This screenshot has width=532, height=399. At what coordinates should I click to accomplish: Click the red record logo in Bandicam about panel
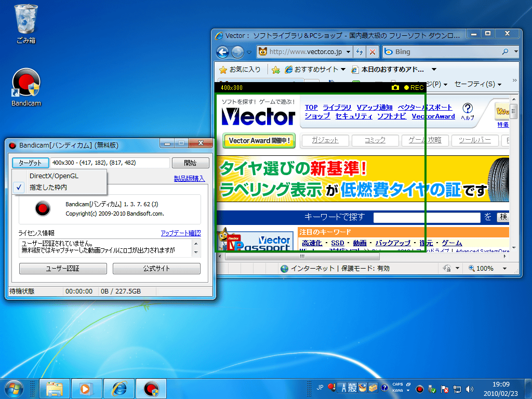[x=43, y=208]
